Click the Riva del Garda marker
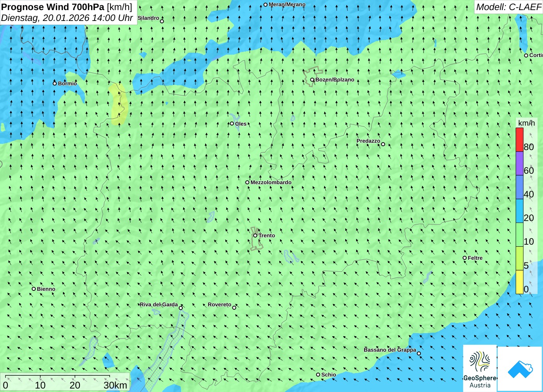The height and width of the screenshot is (392, 543). 181,308
